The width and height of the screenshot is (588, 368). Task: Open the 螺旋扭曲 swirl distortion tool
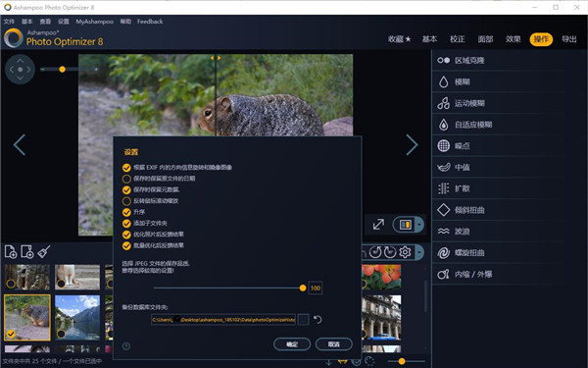click(x=499, y=253)
